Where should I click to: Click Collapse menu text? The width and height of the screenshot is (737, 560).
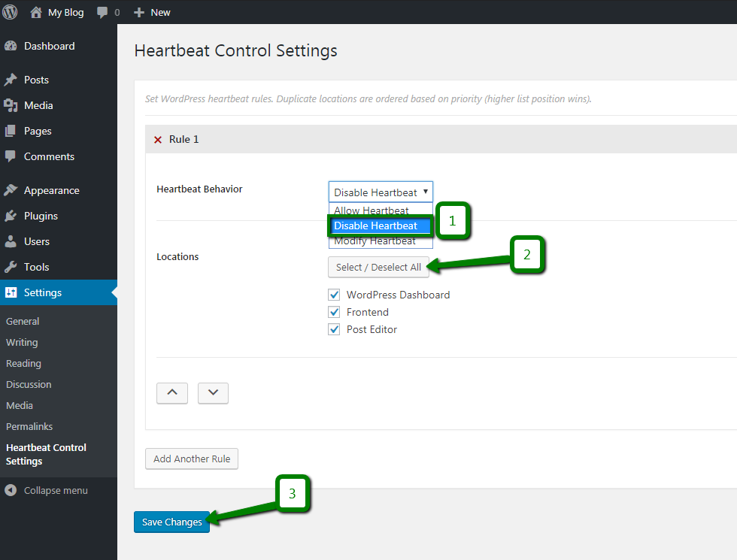(x=56, y=490)
